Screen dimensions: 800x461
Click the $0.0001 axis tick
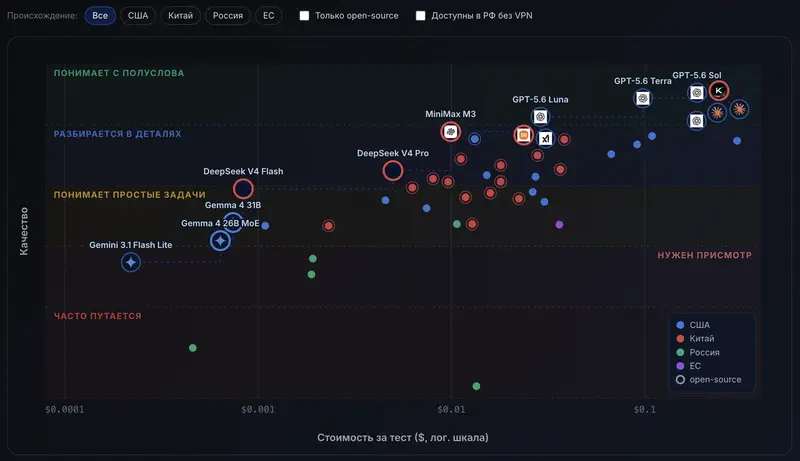click(65, 409)
